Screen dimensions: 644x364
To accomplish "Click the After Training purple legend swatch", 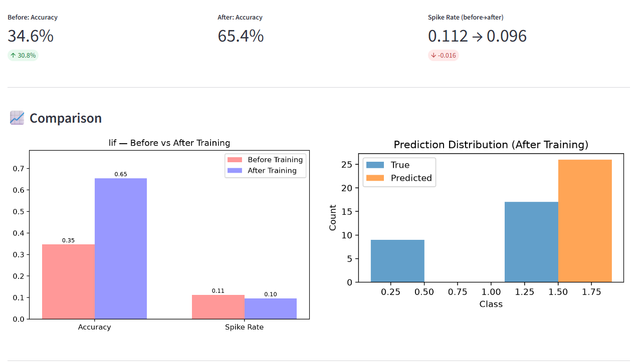I will click(235, 171).
